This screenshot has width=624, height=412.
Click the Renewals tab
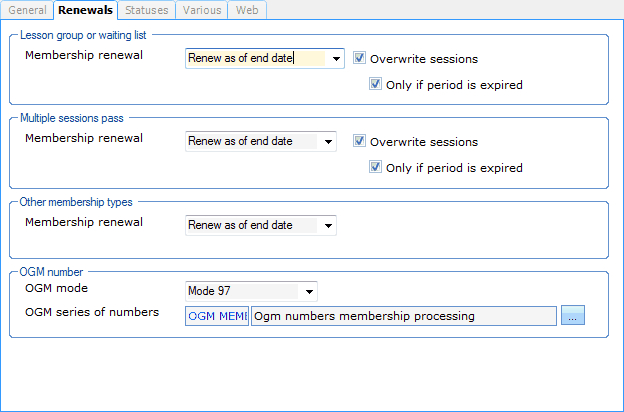click(x=85, y=10)
